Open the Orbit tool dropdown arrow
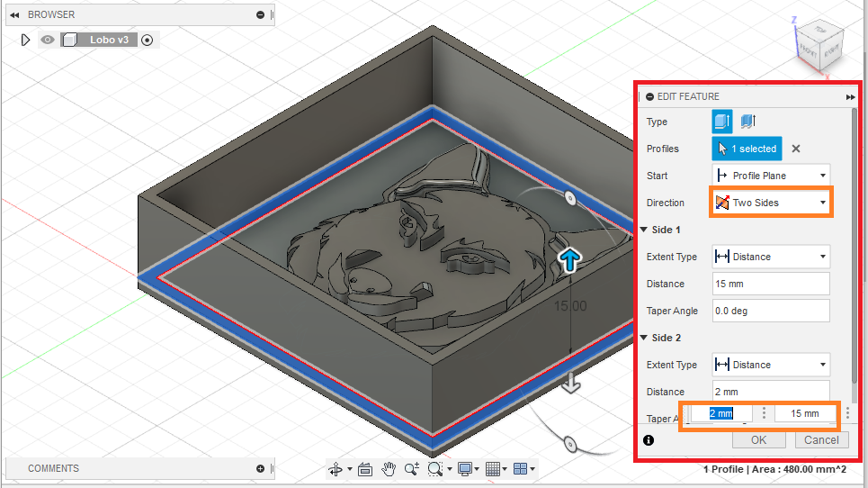 pyautogui.click(x=350, y=469)
